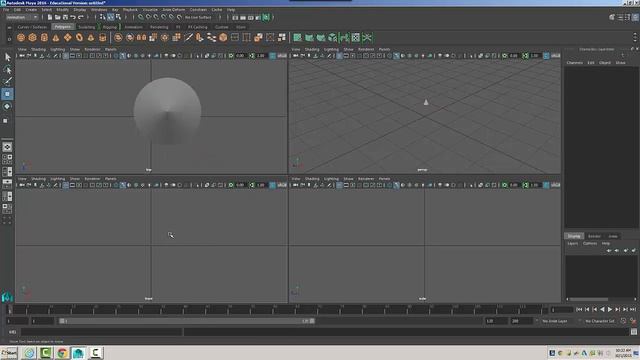Open the Windows menu
The image size is (640, 360).
(99, 9)
